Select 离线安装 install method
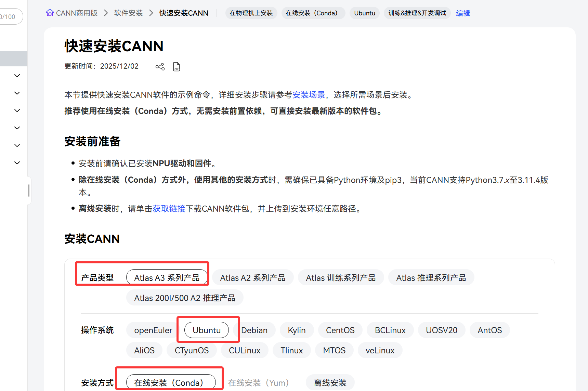This screenshot has width=588, height=391. tap(330, 382)
